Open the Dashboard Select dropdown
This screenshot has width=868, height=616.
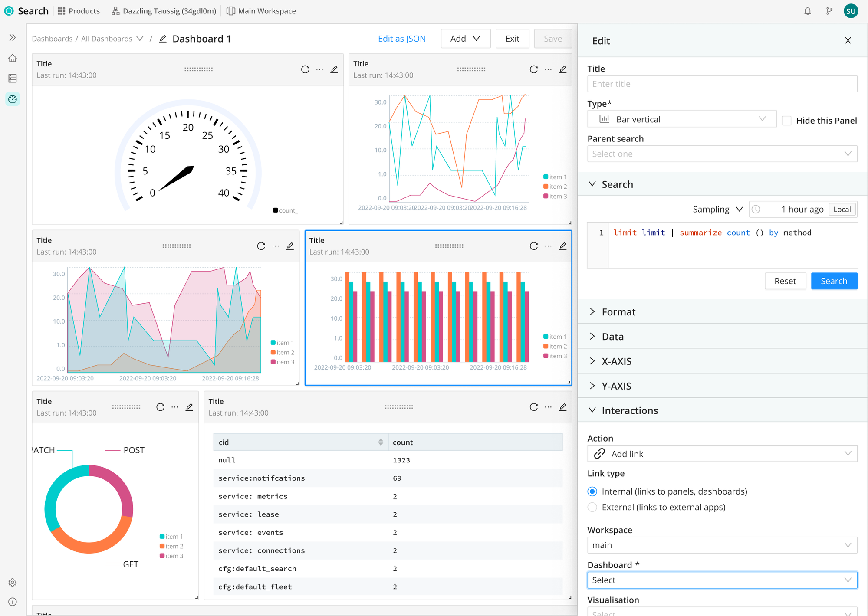click(722, 580)
